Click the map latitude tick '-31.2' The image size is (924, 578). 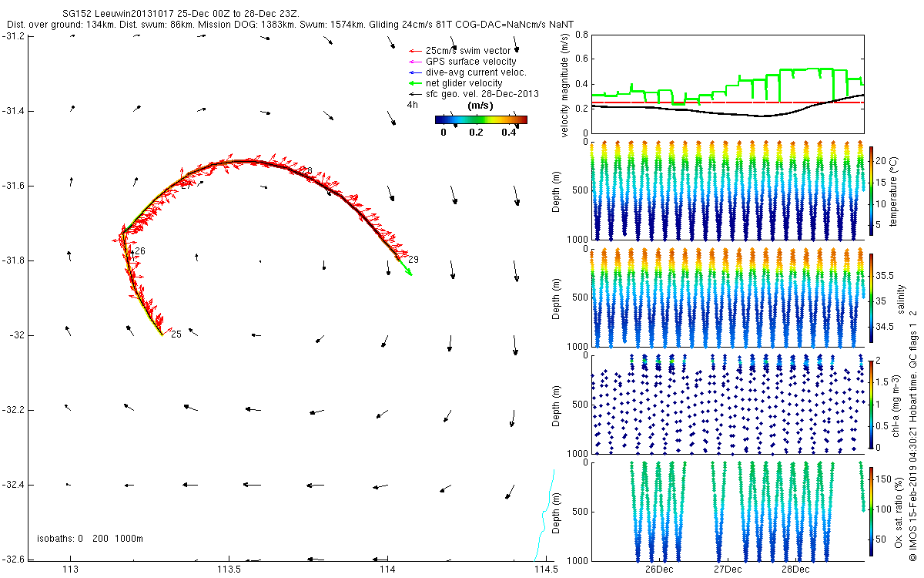point(14,36)
